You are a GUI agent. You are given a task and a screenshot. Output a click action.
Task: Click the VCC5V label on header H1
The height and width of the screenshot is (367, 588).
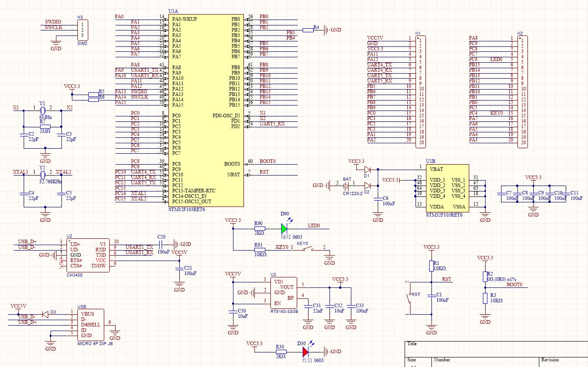[375, 38]
